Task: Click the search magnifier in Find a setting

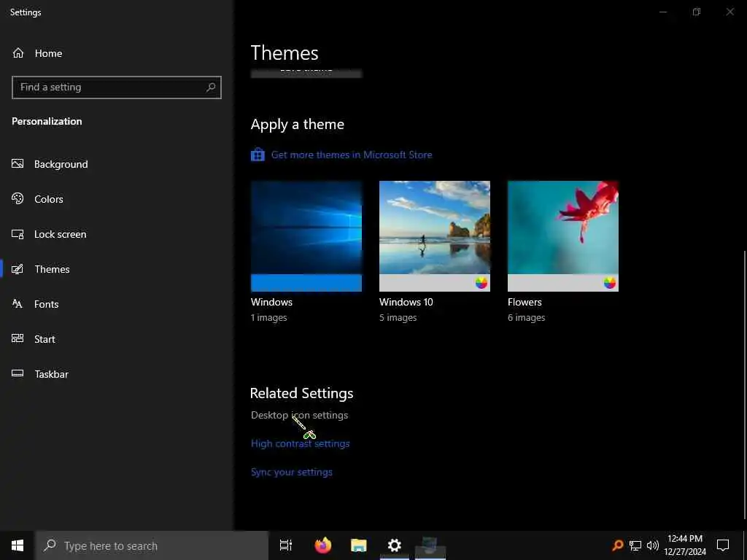Action: point(211,87)
